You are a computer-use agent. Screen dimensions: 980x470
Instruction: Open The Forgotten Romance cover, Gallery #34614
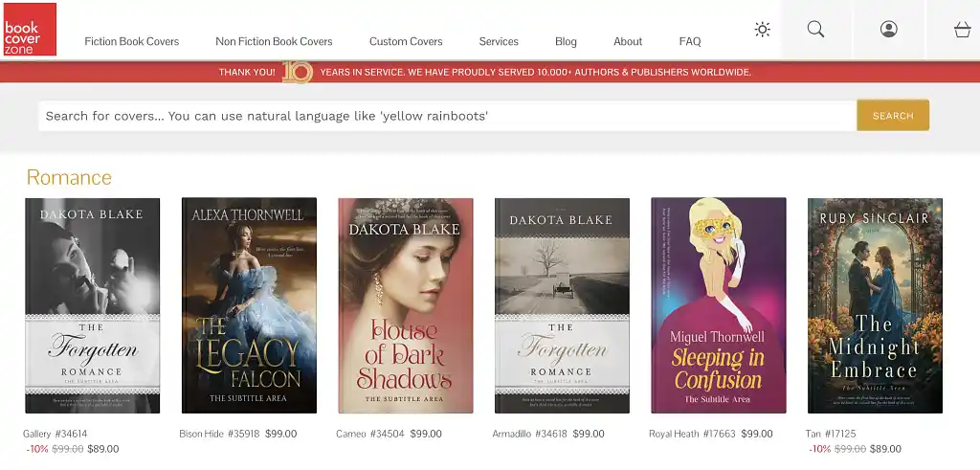(x=93, y=305)
